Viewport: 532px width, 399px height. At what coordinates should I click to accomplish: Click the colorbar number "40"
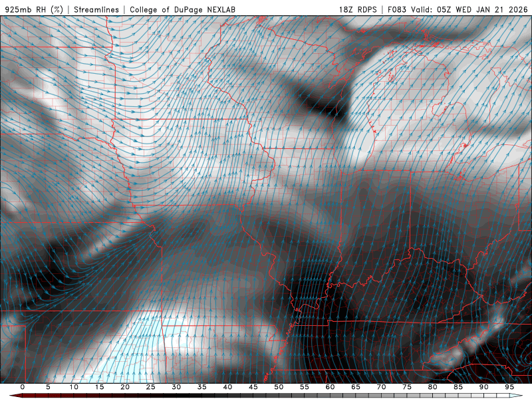(x=227, y=387)
